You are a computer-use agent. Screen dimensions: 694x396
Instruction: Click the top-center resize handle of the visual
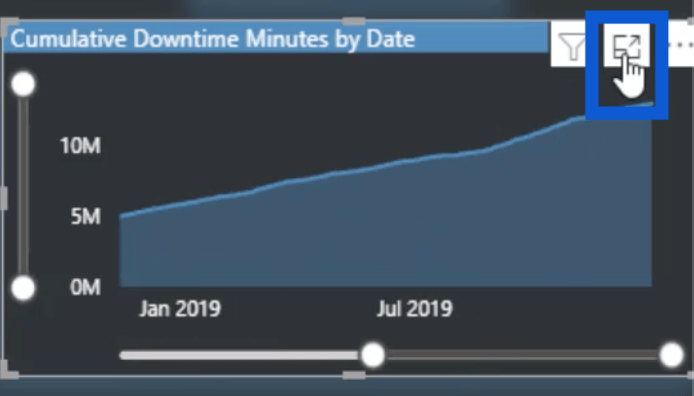coord(354,21)
